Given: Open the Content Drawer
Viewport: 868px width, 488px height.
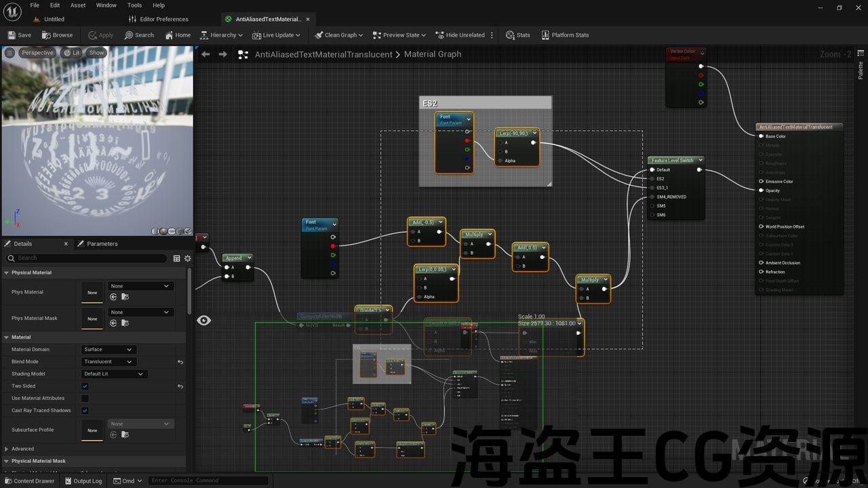Looking at the screenshot, I should coord(29,481).
